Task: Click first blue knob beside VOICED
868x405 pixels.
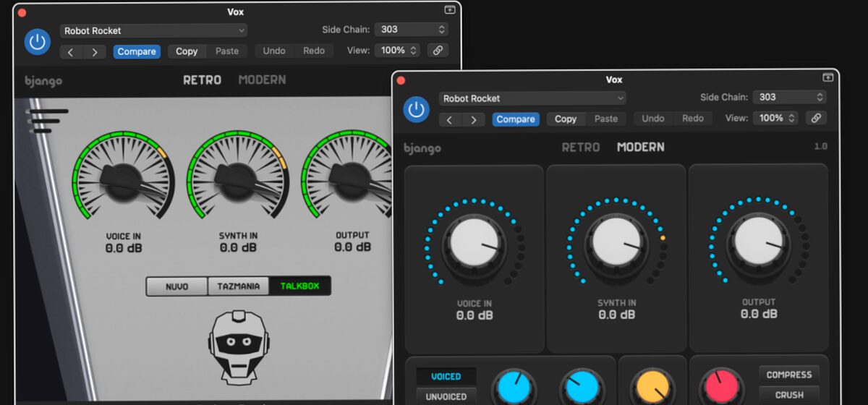Action: coord(513,388)
